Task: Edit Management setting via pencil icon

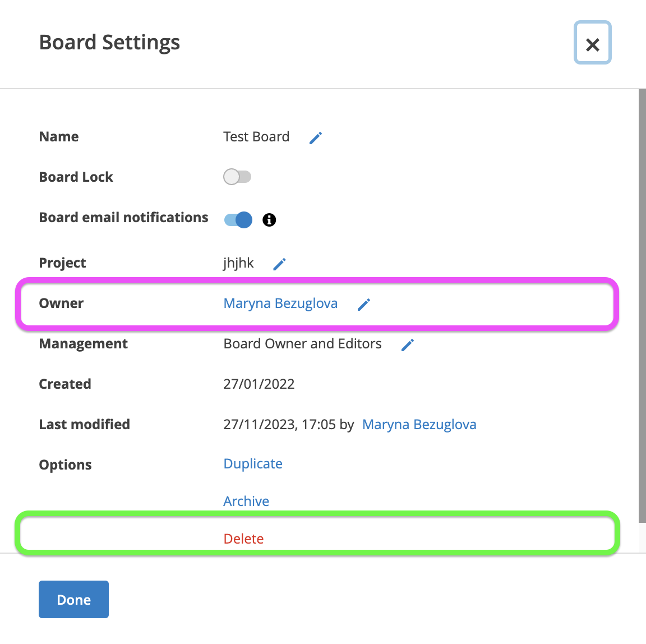Action: (x=408, y=345)
